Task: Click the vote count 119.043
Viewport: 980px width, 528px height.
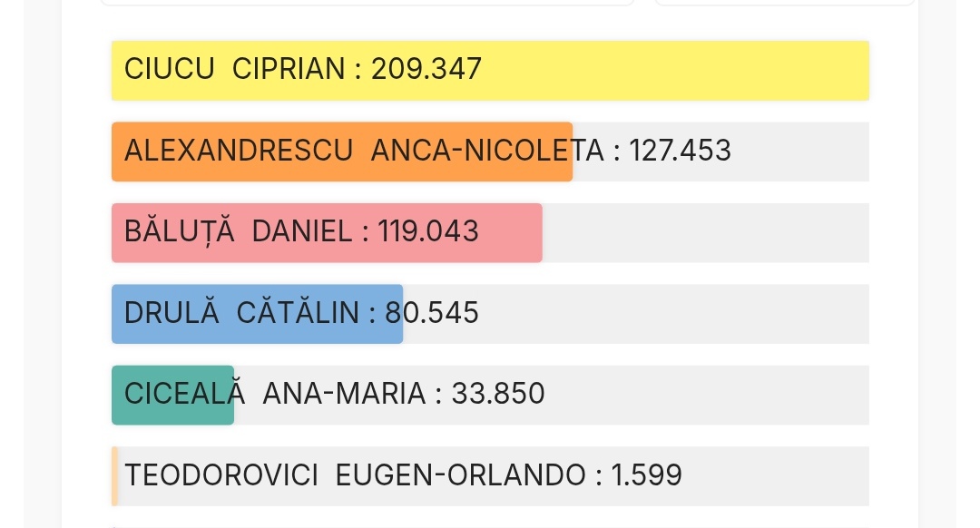Action: click(428, 232)
